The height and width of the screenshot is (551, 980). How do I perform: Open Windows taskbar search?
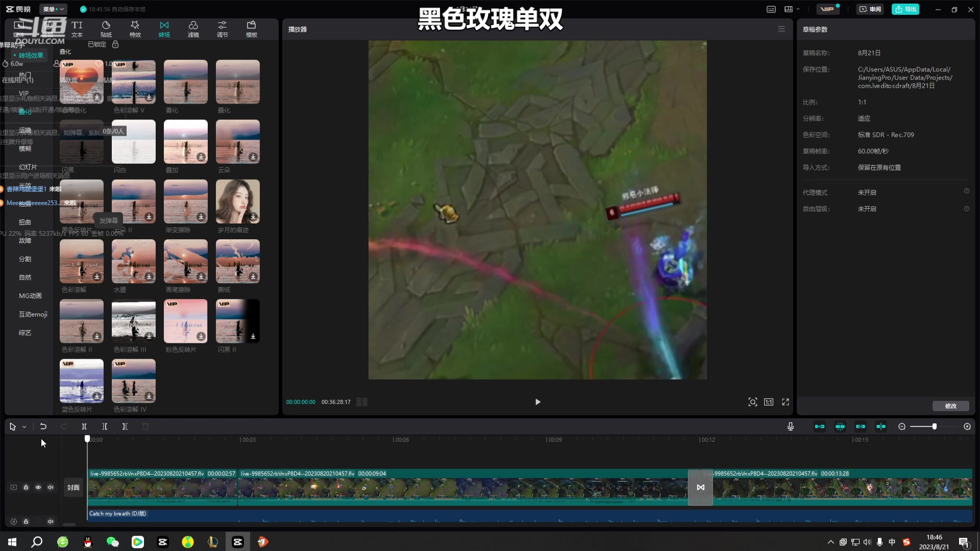(37, 542)
